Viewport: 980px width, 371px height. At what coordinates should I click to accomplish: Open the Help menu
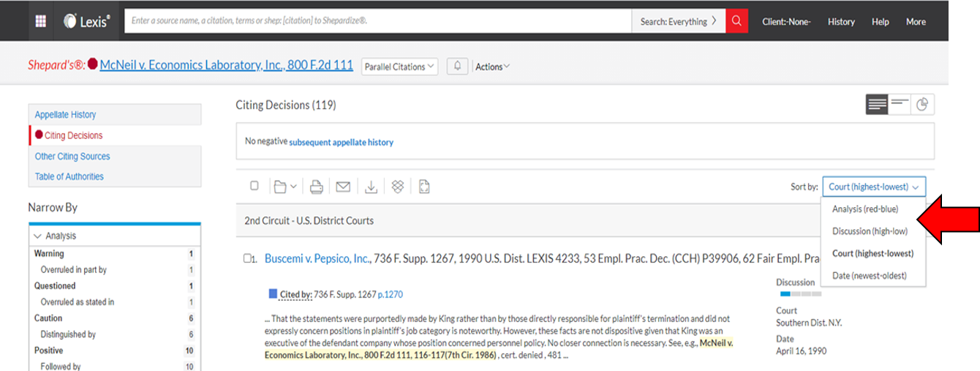pos(880,22)
